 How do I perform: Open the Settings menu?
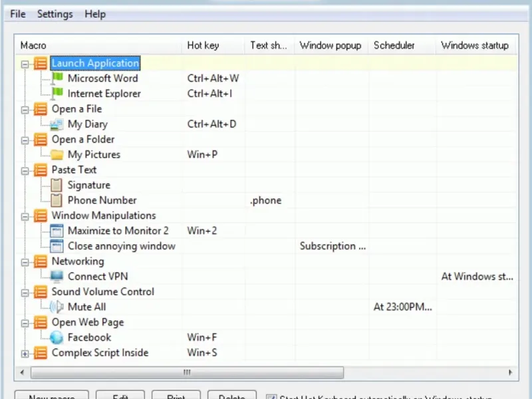[55, 14]
